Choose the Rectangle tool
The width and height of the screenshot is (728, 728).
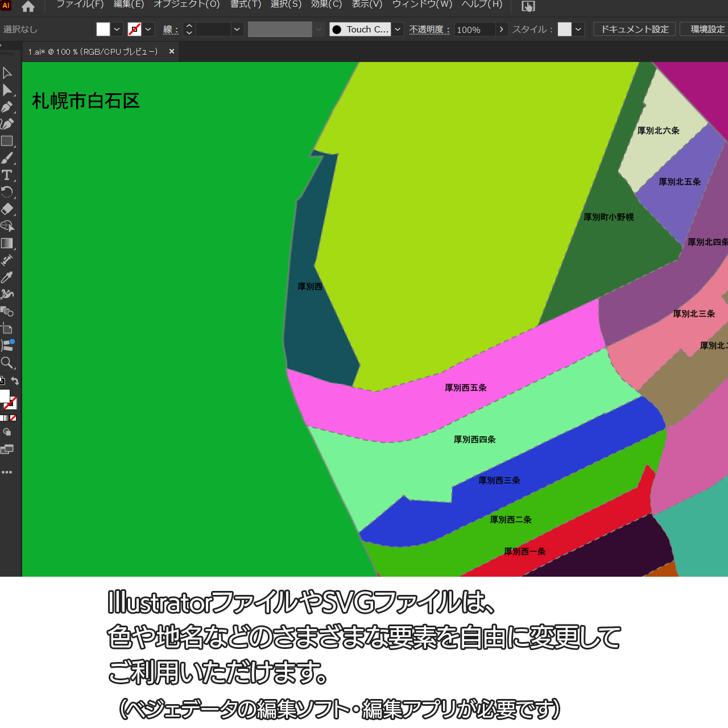(x=7, y=141)
